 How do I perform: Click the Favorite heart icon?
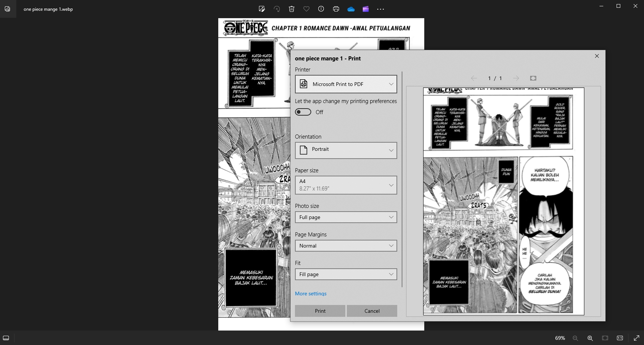(x=306, y=9)
